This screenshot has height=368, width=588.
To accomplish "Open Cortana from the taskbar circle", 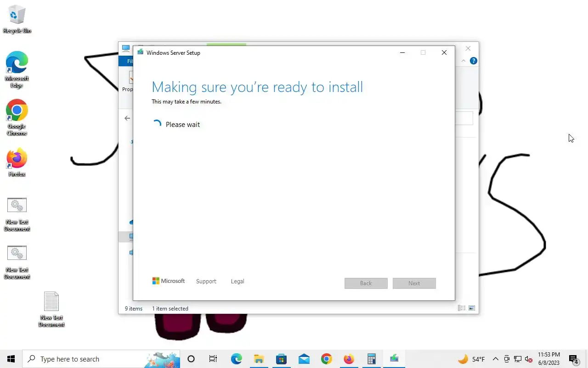I will click(x=191, y=359).
